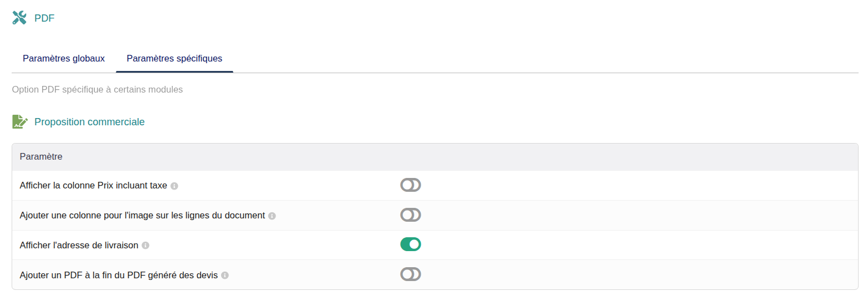Toggle adding a PDF at end of devis
868x301 pixels.
(411, 274)
